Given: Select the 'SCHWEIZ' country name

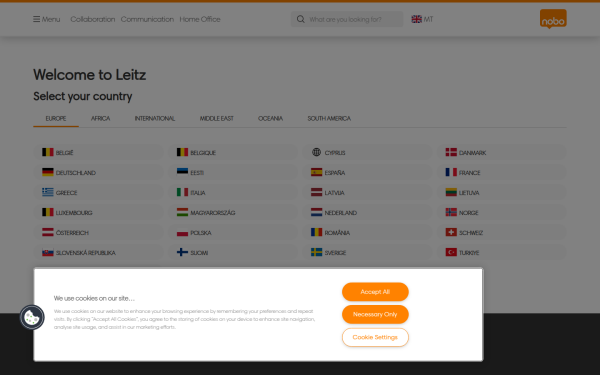Looking at the screenshot, I should [471, 233].
